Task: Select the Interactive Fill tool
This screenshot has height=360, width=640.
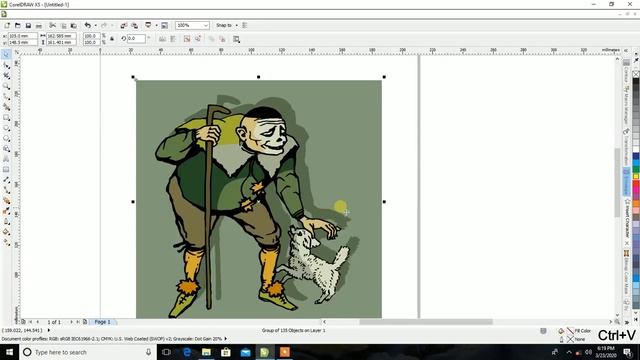Action: tap(6, 242)
